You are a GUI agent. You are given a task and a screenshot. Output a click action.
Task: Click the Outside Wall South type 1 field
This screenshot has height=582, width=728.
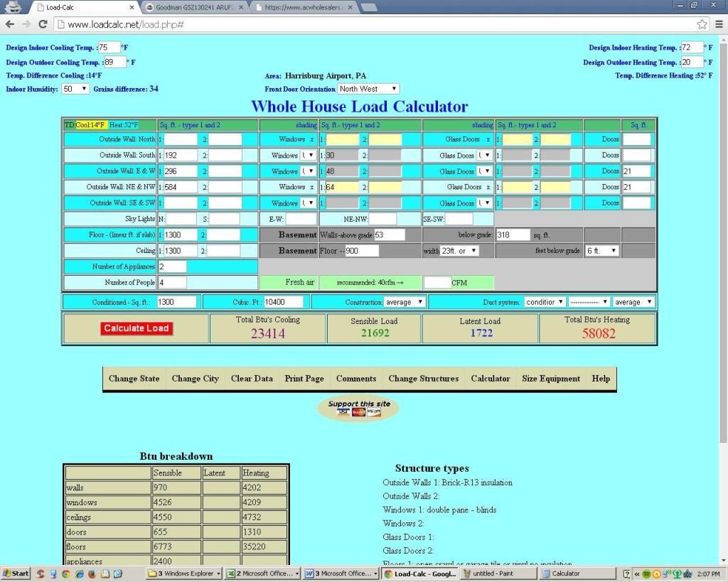(x=181, y=156)
